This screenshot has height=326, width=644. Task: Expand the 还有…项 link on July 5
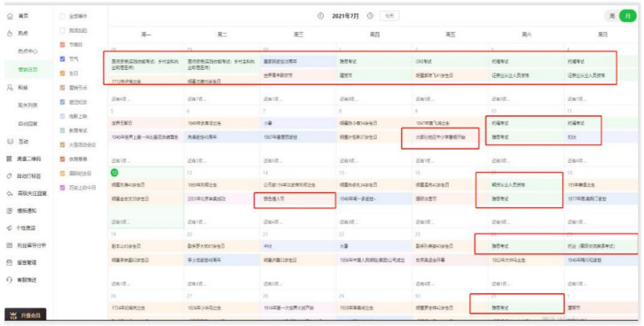click(x=121, y=160)
